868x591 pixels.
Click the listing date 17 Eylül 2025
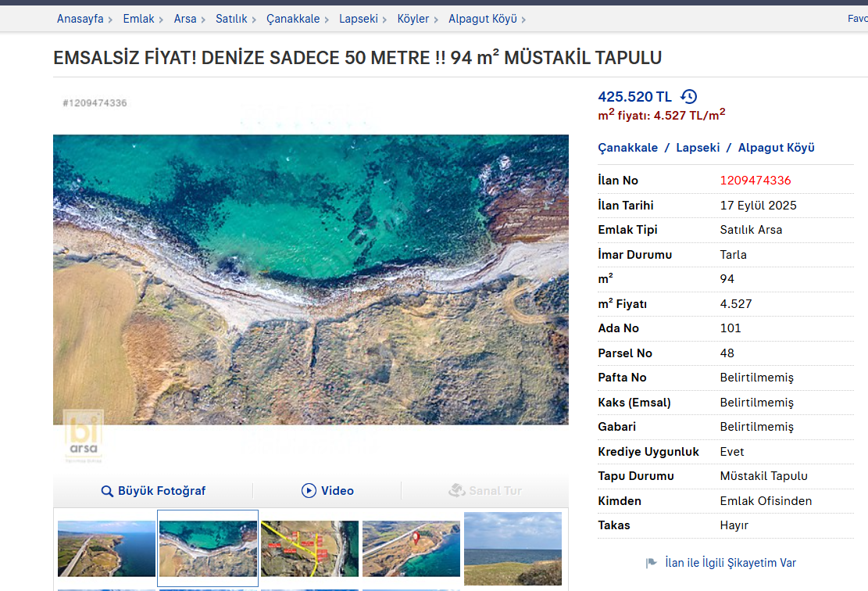(759, 206)
